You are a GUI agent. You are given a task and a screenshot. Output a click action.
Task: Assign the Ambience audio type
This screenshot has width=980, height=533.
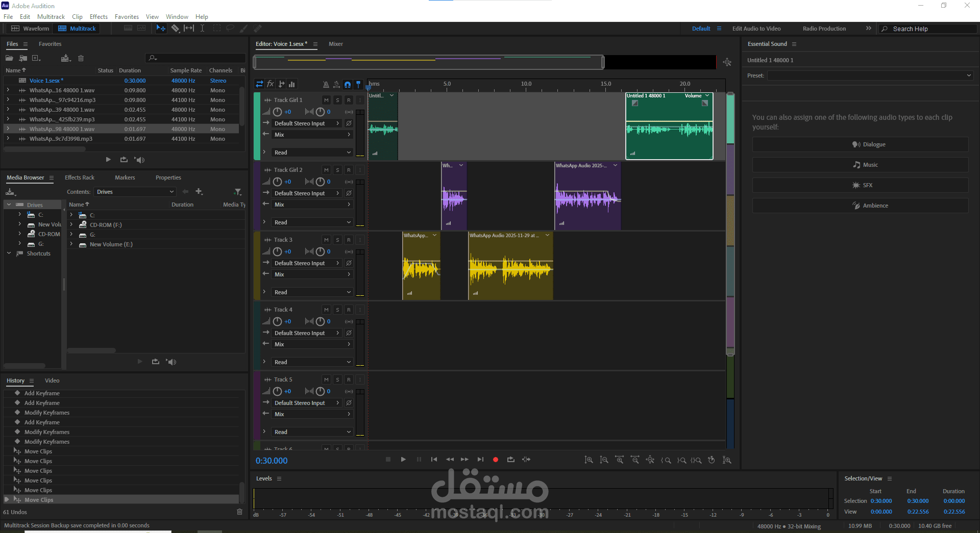(x=860, y=206)
